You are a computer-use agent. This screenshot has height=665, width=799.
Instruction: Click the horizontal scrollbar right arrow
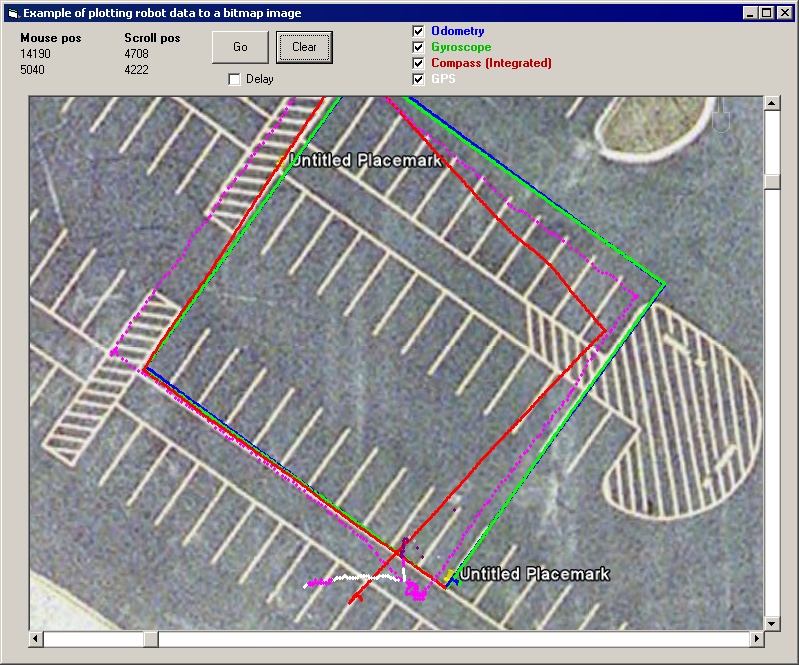(756, 639)
